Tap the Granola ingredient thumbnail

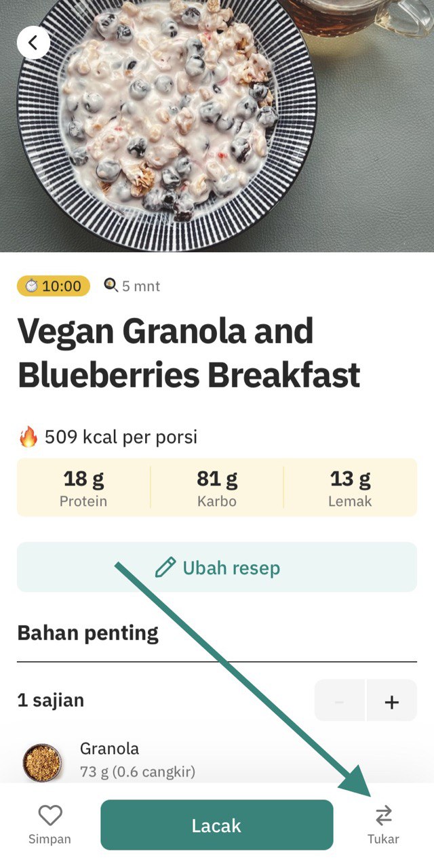(42, 762)
